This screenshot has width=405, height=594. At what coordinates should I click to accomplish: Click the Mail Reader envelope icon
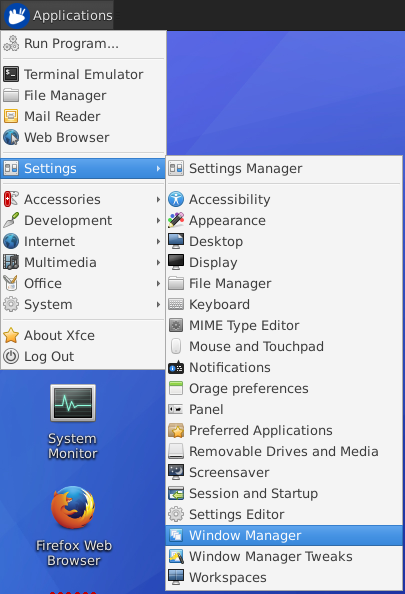click(11, 116)
